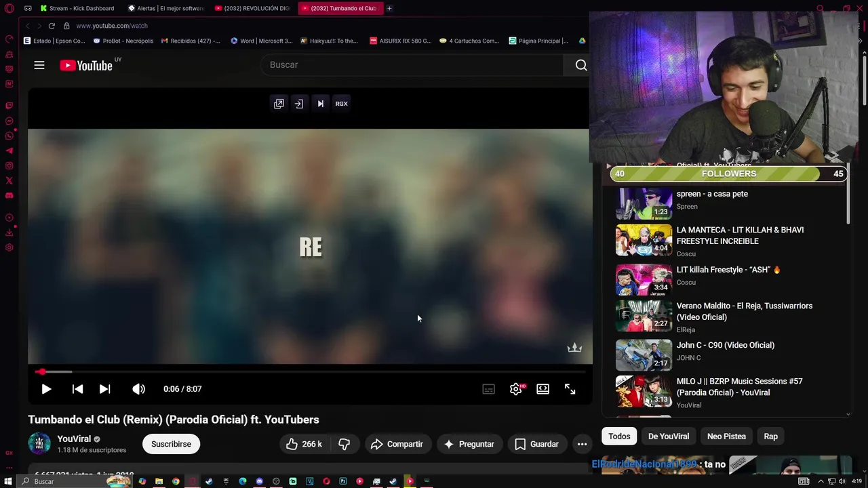868x488 pixels.
Task: Select the Neo Pistea filter chip
Action: (x=726, y=436)
